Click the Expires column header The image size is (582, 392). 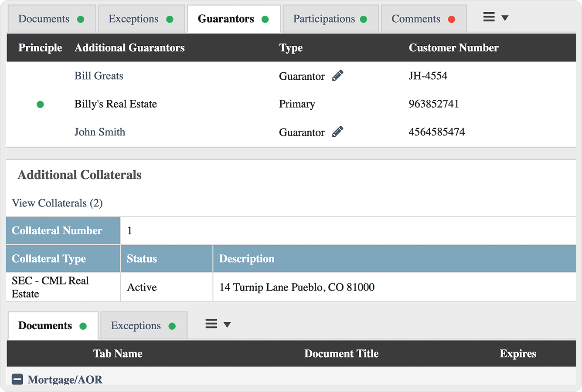point(518,354)
